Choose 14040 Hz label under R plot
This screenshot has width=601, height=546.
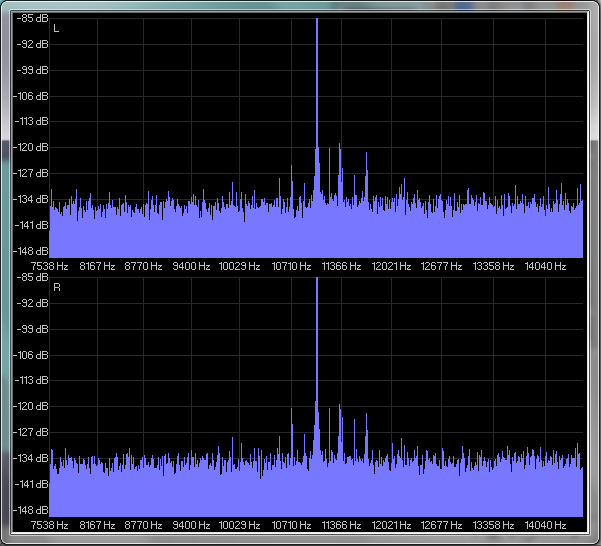tap(545, 525)
